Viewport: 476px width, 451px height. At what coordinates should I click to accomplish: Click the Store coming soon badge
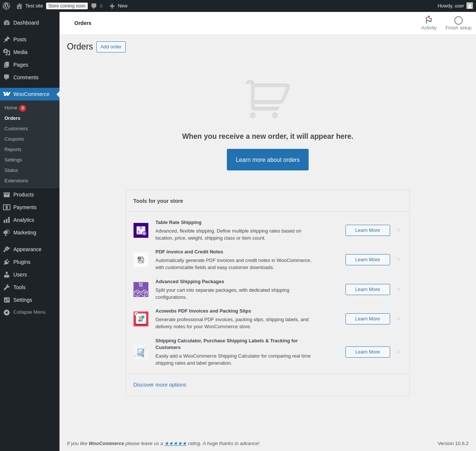coord(67,6)
